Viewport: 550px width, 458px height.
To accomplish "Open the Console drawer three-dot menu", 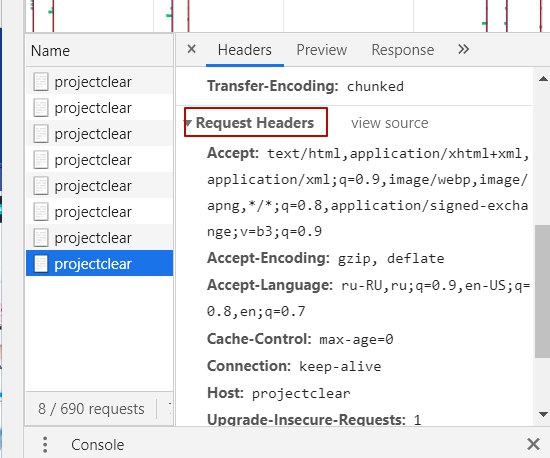I will click(45, 444).
